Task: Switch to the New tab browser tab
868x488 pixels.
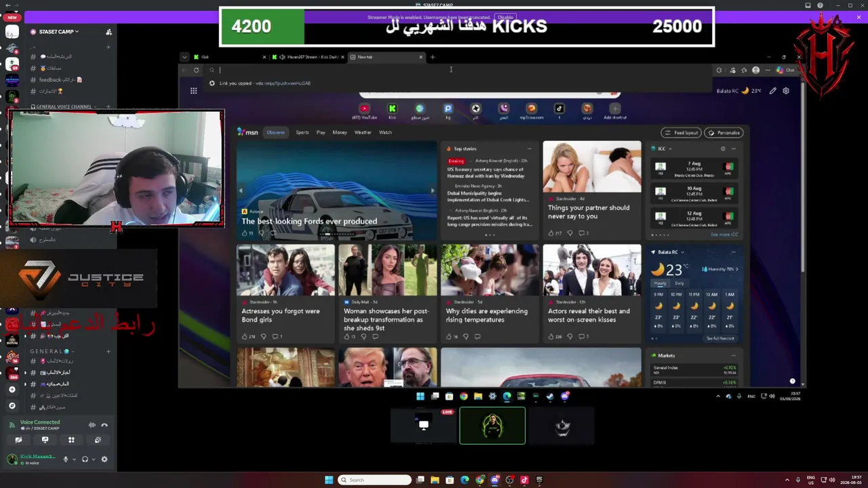Action: pos(386,57)
